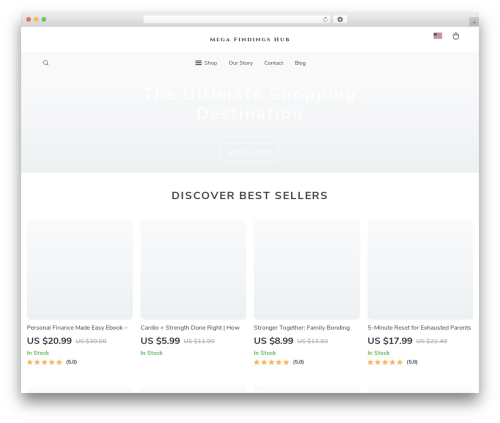The width and height of the screenshot is (500, 423).
Task: Click the browser reload icon
Action: click(x=325, y=19)
